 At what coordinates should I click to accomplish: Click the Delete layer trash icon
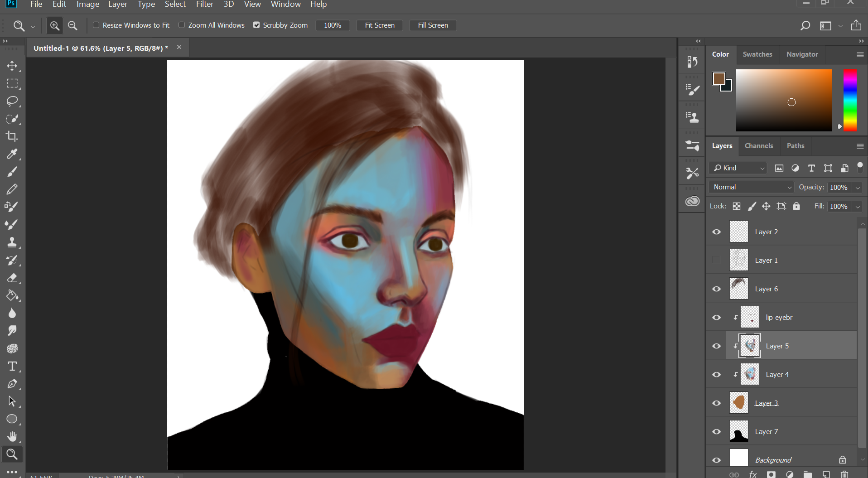844,474
